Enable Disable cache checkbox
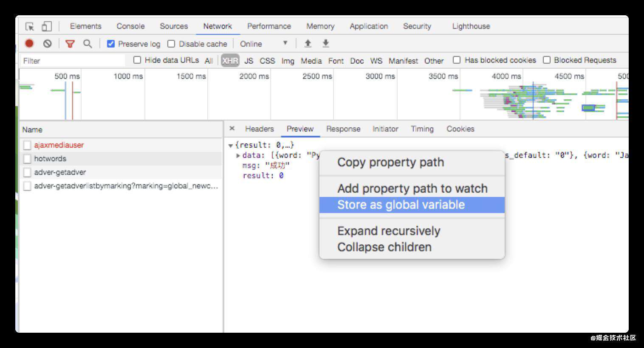This screenshot has height=348, width=644. point(171,44)
